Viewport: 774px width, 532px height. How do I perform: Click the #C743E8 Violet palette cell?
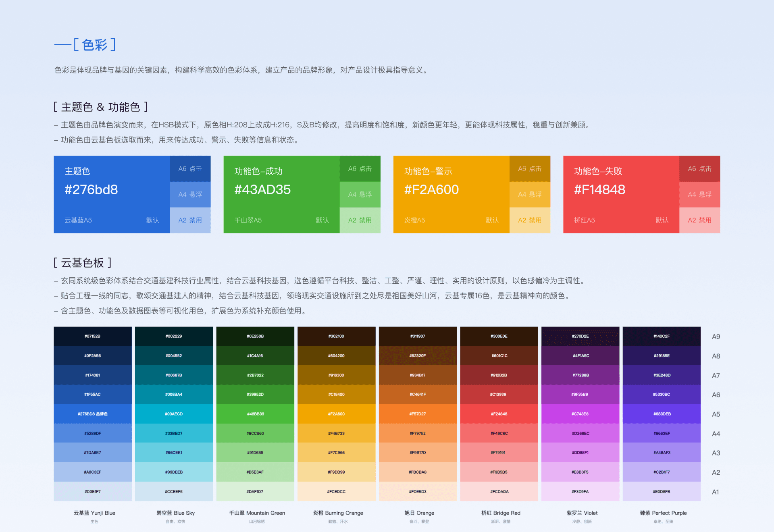click(580, 414)
